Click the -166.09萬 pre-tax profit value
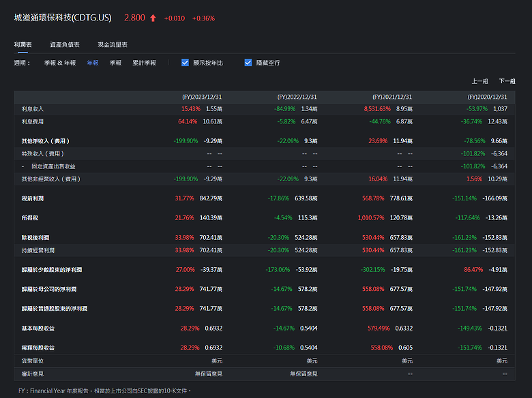This screenshot has height=398, width=532. (x=494, y=198)
